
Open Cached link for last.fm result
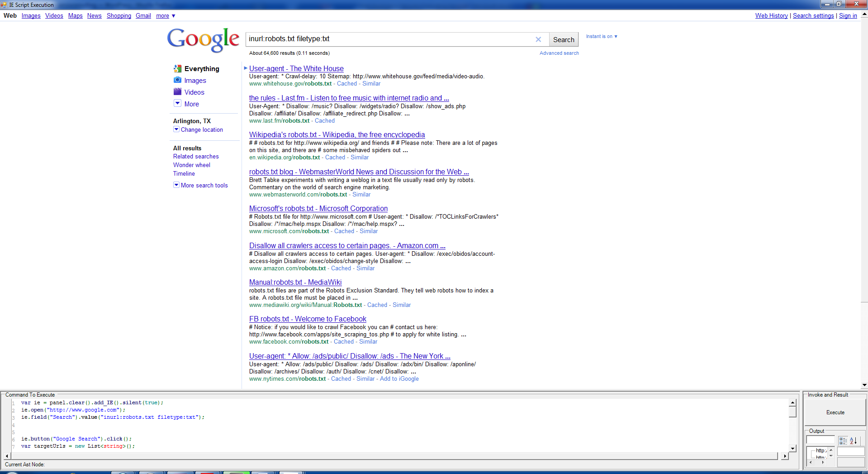(325, 121)
